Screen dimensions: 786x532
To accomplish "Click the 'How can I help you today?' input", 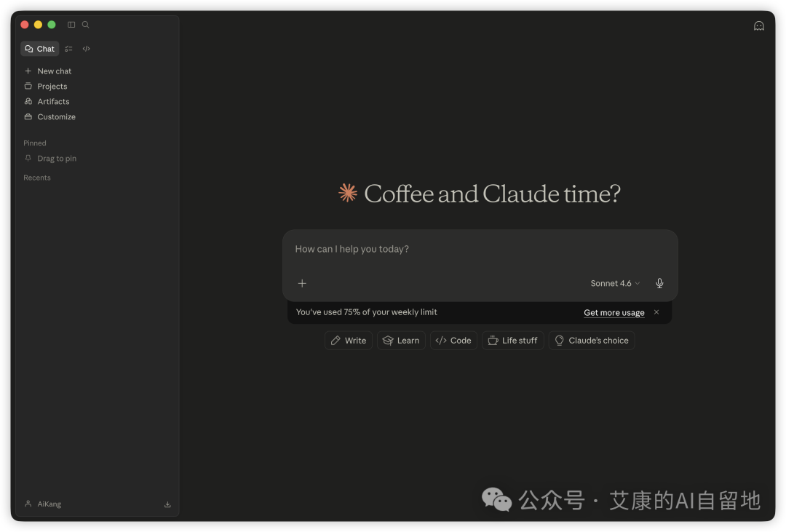I will point(466,249).
